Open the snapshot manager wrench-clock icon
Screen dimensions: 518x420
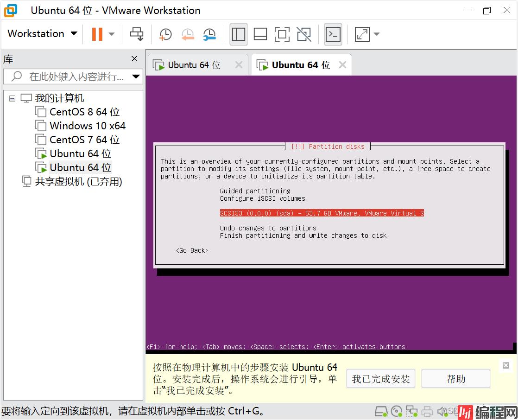point(210,34)
